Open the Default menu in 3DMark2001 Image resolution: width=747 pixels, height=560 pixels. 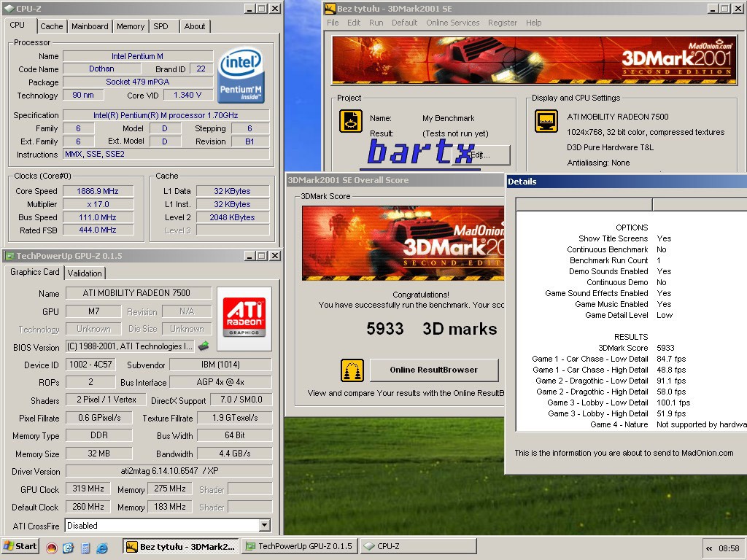[x=404, y=23]
